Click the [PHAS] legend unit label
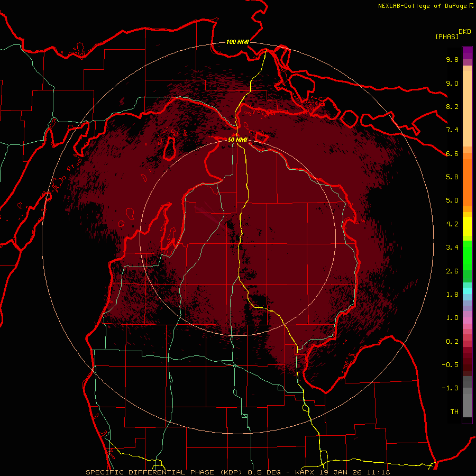 447,36
